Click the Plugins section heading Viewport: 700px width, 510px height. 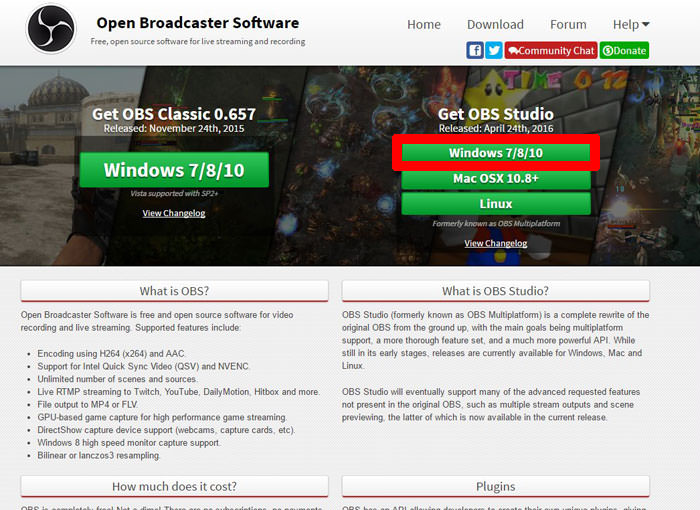pos(496,486)
